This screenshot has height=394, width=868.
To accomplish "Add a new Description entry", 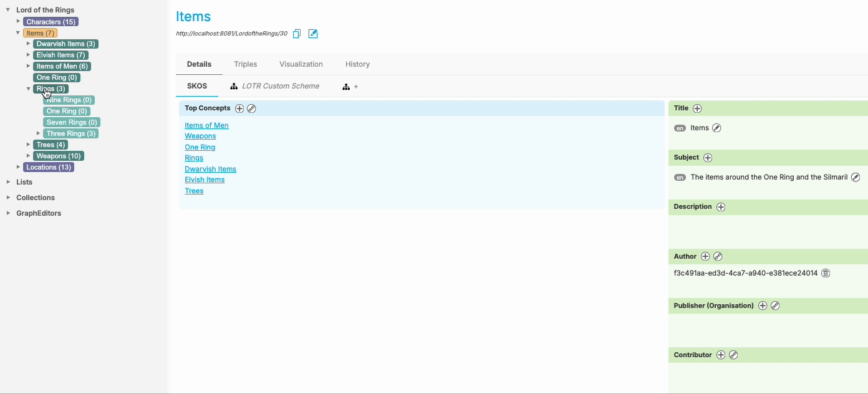I will click(x=721, y=207).
